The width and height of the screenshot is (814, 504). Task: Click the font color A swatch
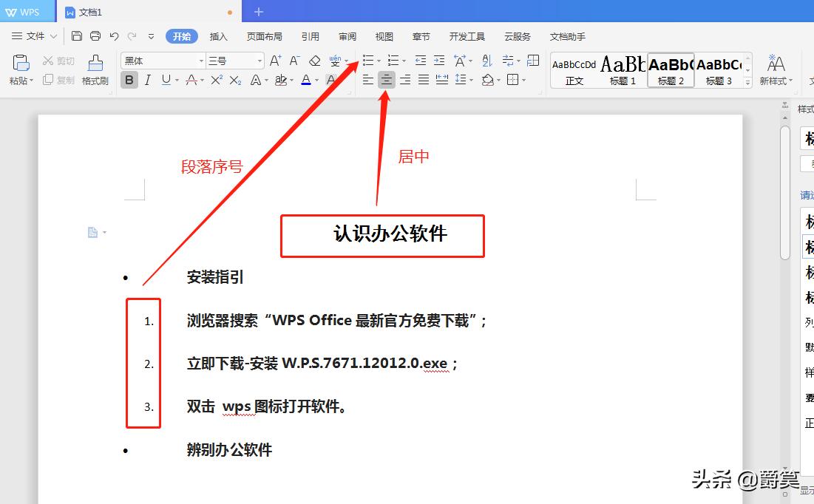pos(305,80)
